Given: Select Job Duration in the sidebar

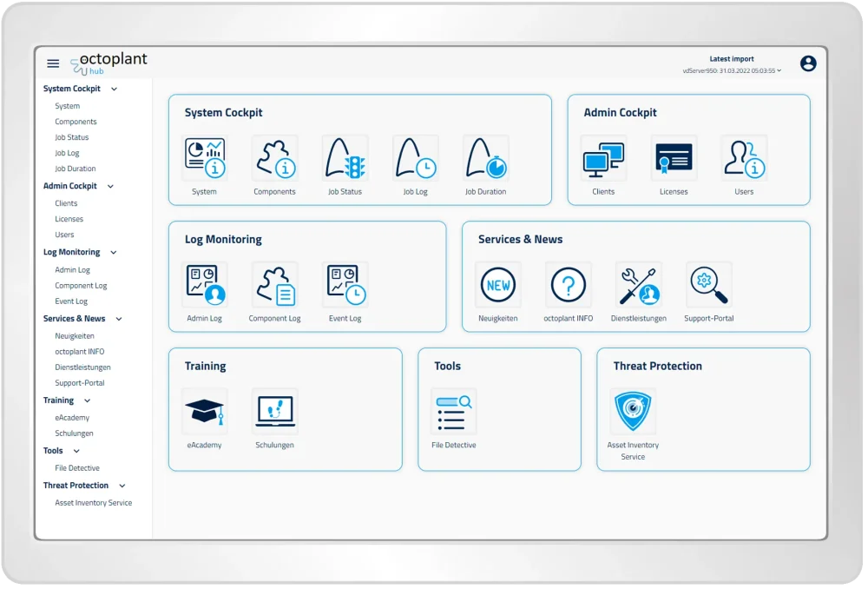Looking at the screenshot, I should click(x=76, y=169).
